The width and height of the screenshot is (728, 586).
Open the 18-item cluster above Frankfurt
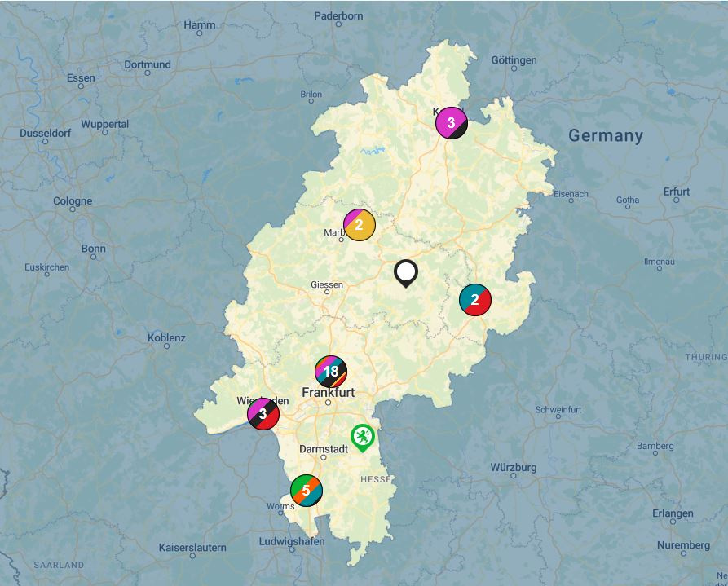(x=331, y=372)
